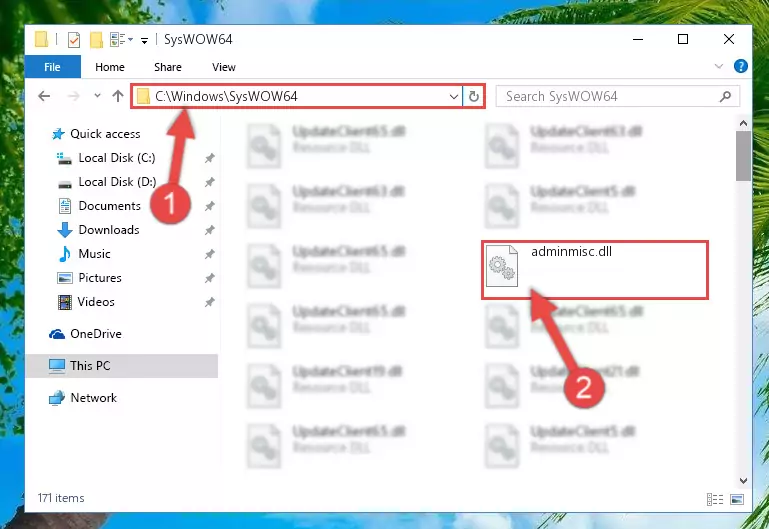Open Local Disk (D:) in sidebar
Viewport: 769px width, 529px height.
(x=117, y=182)
